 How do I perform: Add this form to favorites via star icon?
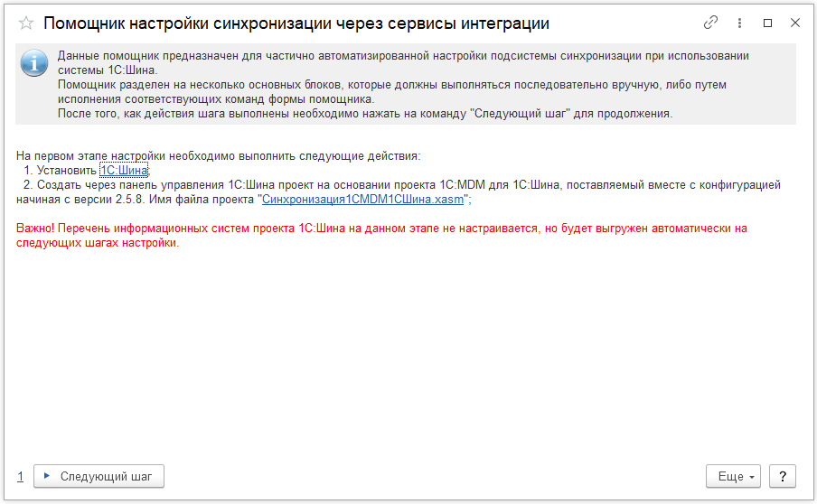26,23
